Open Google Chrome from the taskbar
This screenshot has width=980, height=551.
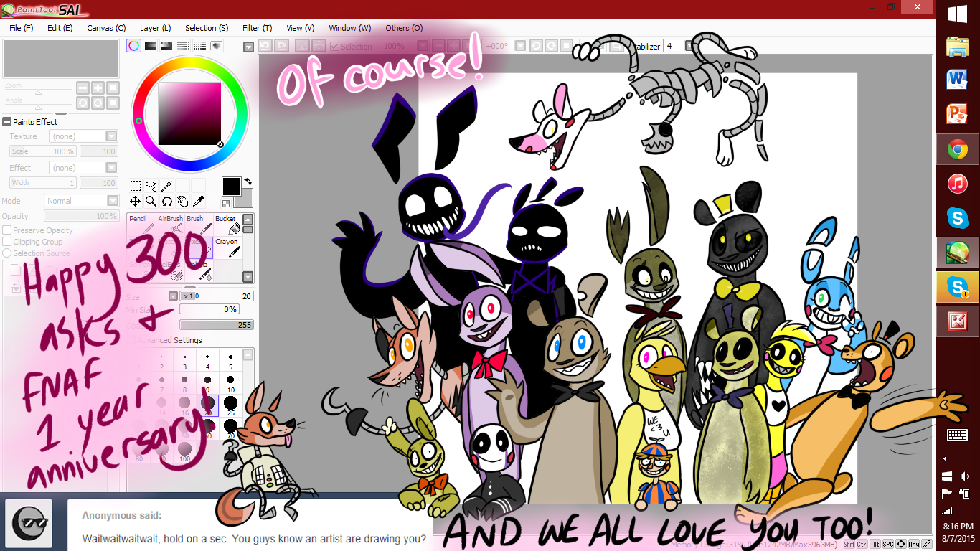pyautogui.click(x=957, y=149)
